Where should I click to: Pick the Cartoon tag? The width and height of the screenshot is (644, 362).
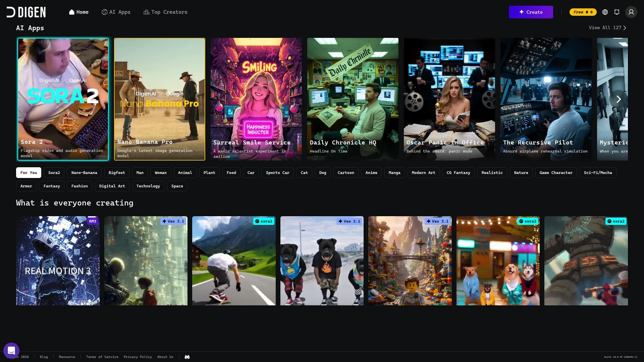[346, 173]
